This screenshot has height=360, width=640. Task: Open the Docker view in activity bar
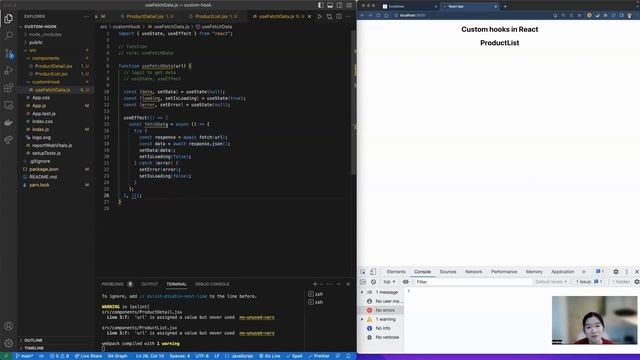[x=8, y=122]
